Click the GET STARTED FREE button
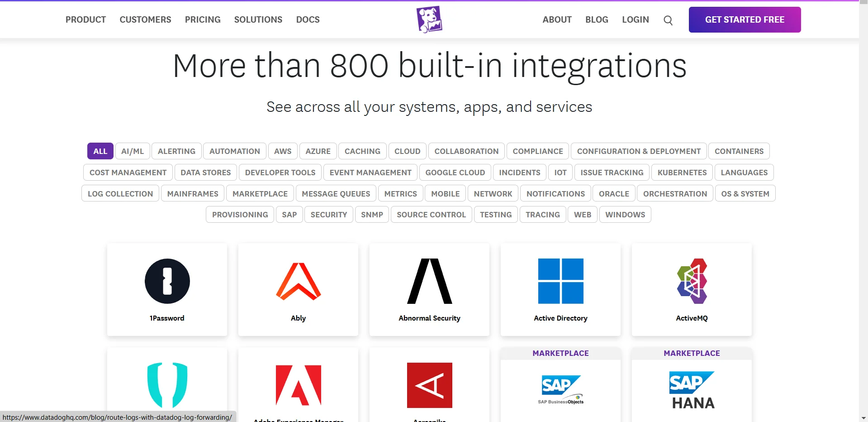 coord(744,19)
